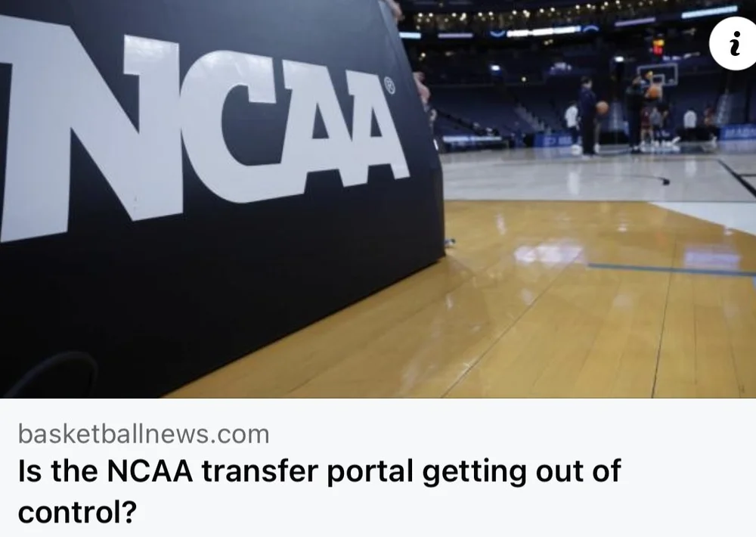
Task: Open the NCAA article preview image
Action: point(378,199)
